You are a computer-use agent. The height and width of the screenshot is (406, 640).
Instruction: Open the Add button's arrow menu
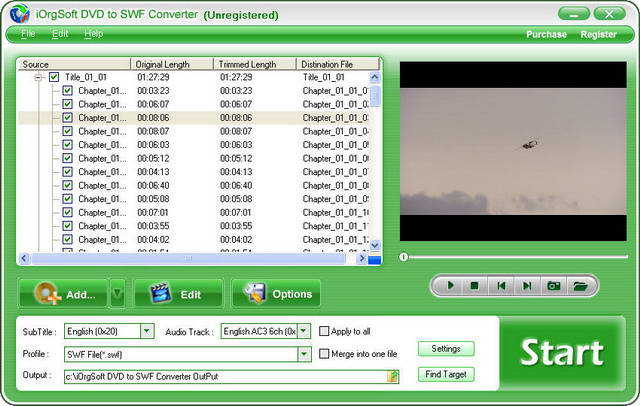[x=117, y=293]
